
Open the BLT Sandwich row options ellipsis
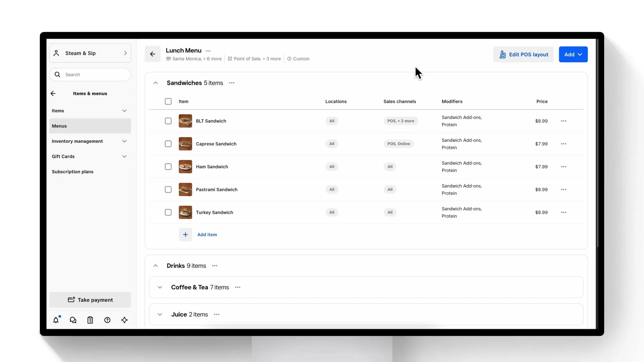563,121
